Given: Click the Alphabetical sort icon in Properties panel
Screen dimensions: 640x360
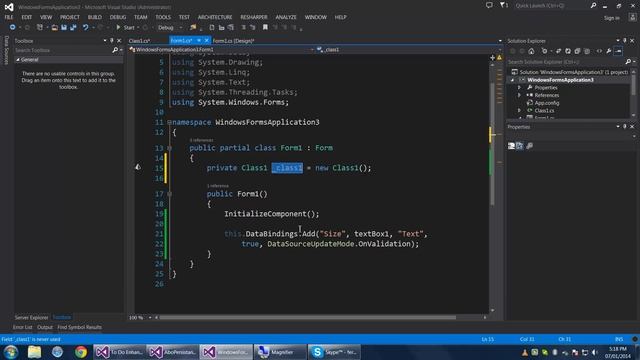Looking at the screenshot, I should pos(520,146).
